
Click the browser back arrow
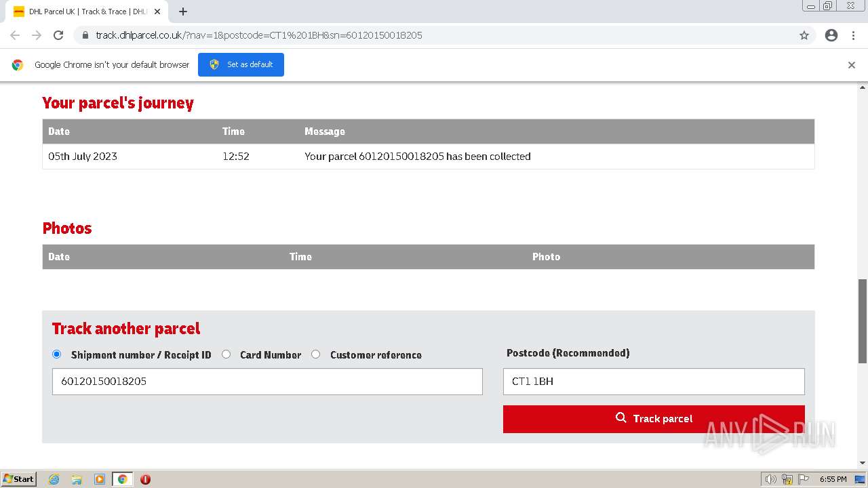click(15, 35)
